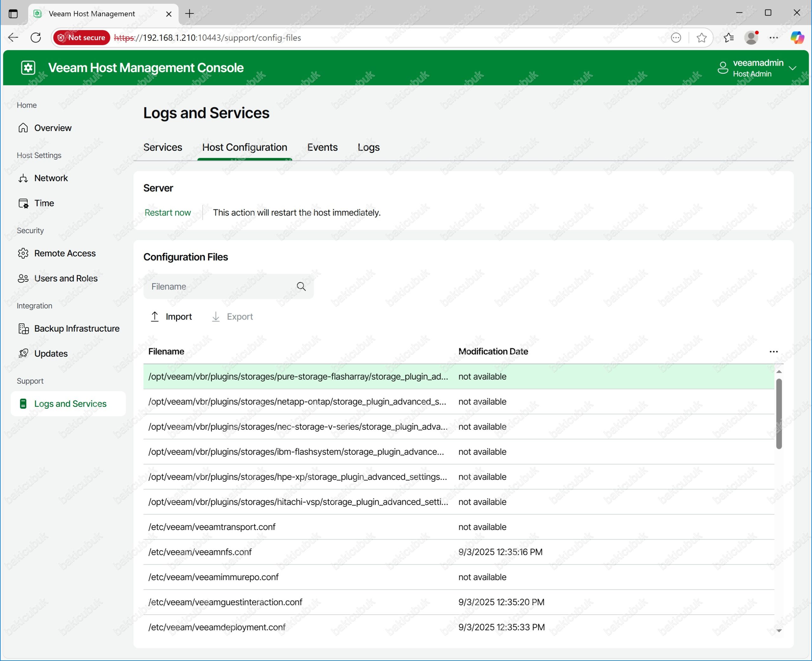The image size is (812, 661).
Task: Switch to the Services tab
Action: 163,147
